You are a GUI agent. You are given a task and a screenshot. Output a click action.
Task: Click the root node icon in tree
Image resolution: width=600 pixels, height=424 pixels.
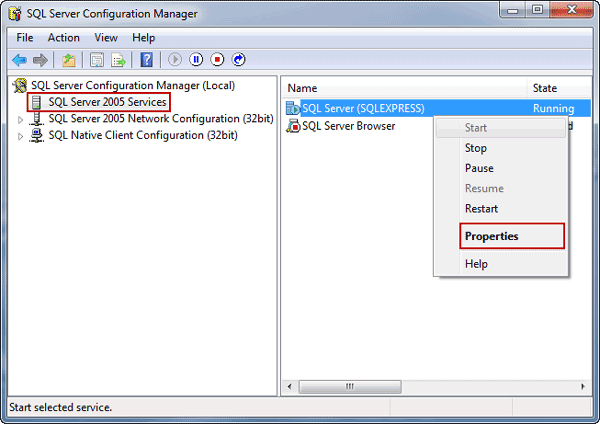[x=20, y=85]
